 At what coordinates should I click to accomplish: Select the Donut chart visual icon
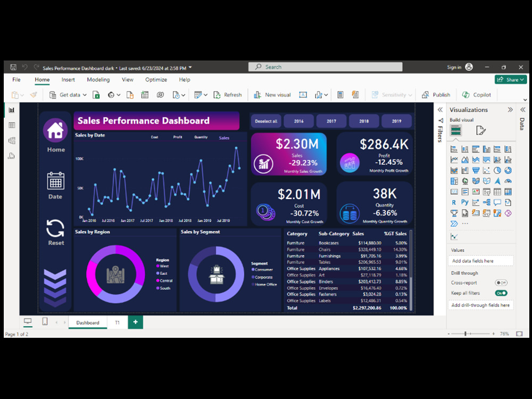[508, 170]
